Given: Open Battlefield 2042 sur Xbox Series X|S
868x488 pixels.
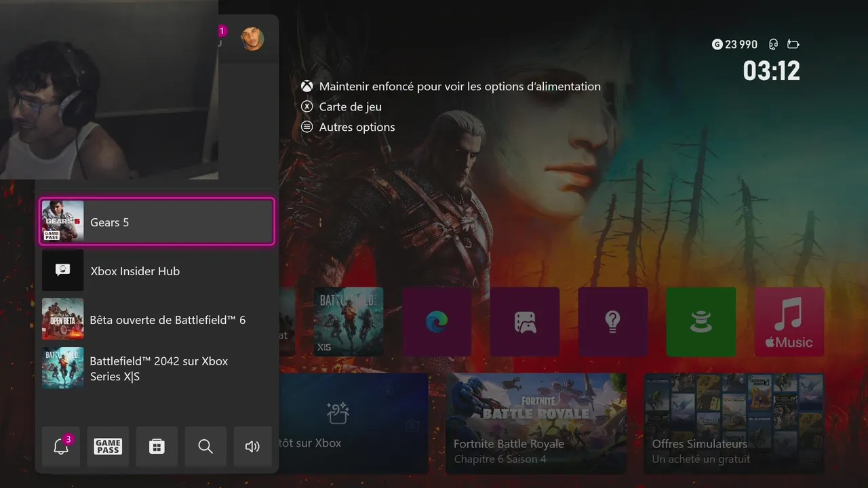Looking at the screenshot, I should (x=157, y=368).
